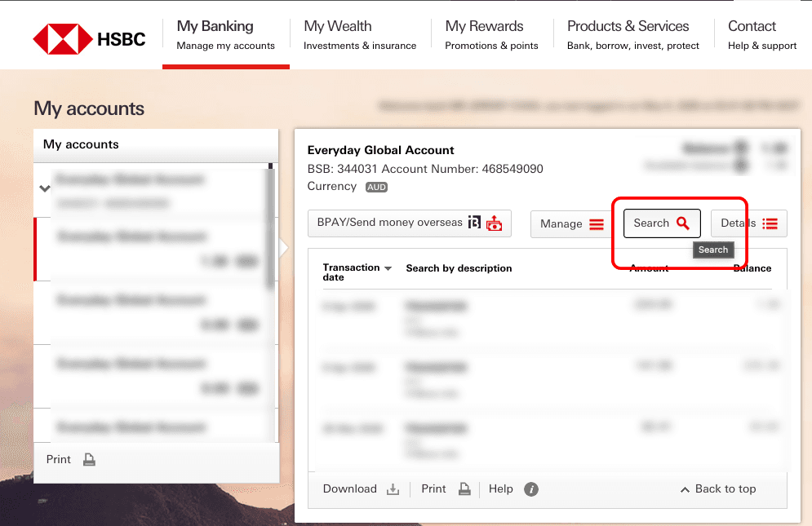Click the Back to top chevron icon
The width and height of the screenshot is (812, 526).
[x=685, y=490]
